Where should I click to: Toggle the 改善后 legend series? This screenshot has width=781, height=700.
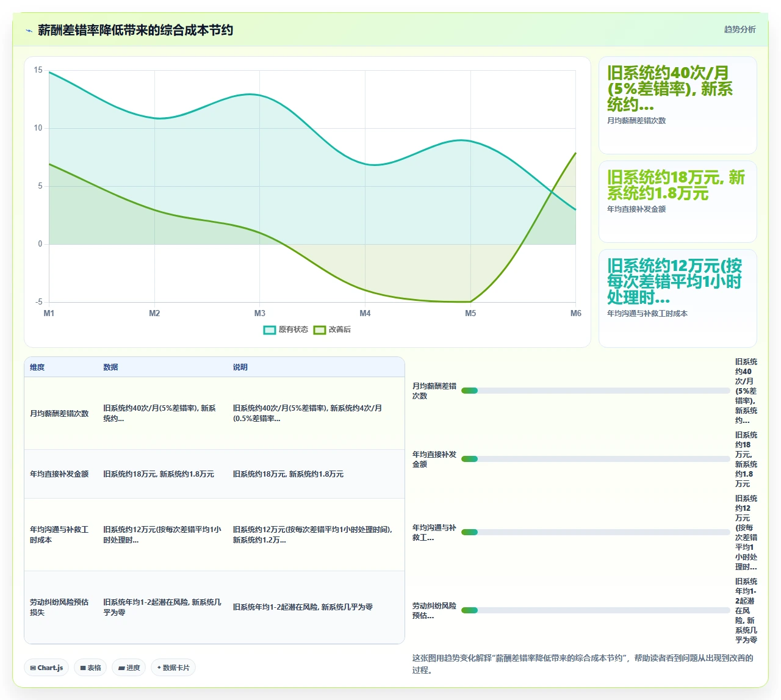point(332,330)
